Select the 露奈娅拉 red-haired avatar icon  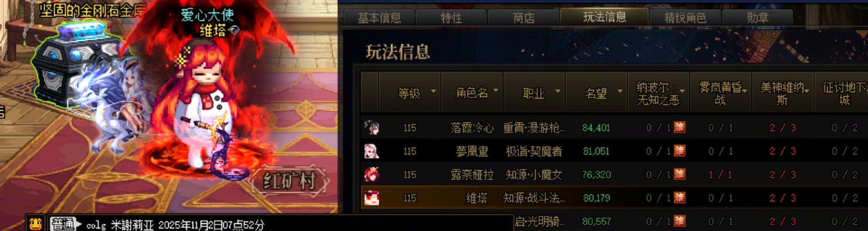371,175
